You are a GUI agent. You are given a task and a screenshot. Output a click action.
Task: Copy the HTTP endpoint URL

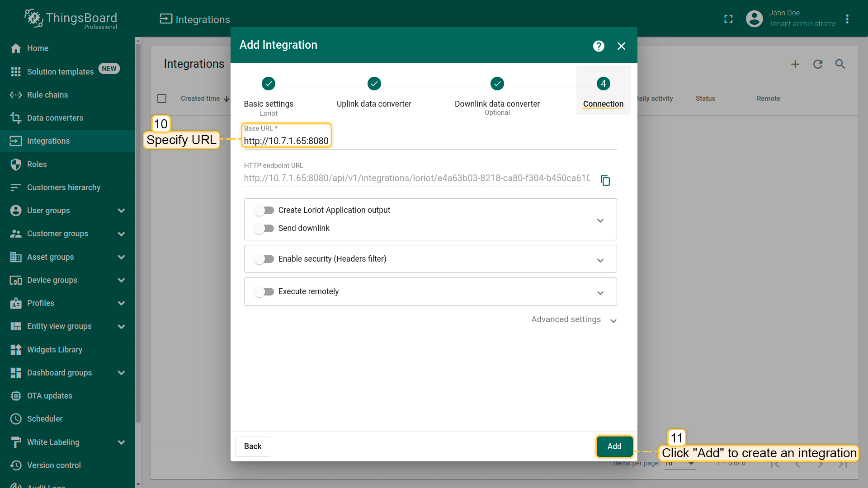(x=605, y=180)
